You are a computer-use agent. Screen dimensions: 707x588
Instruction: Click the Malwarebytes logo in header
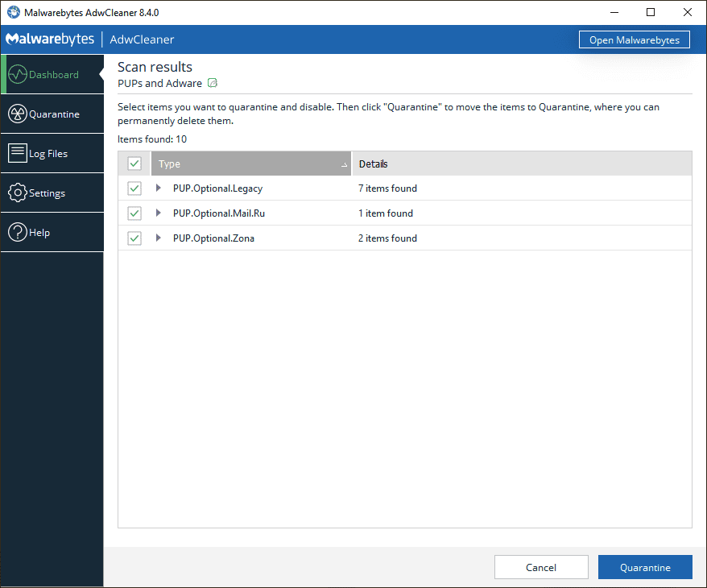click(x=50, y=39)
